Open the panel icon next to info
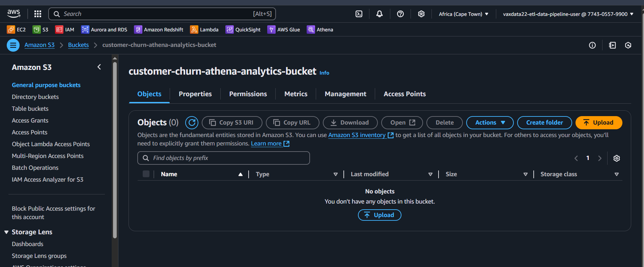 612,45
